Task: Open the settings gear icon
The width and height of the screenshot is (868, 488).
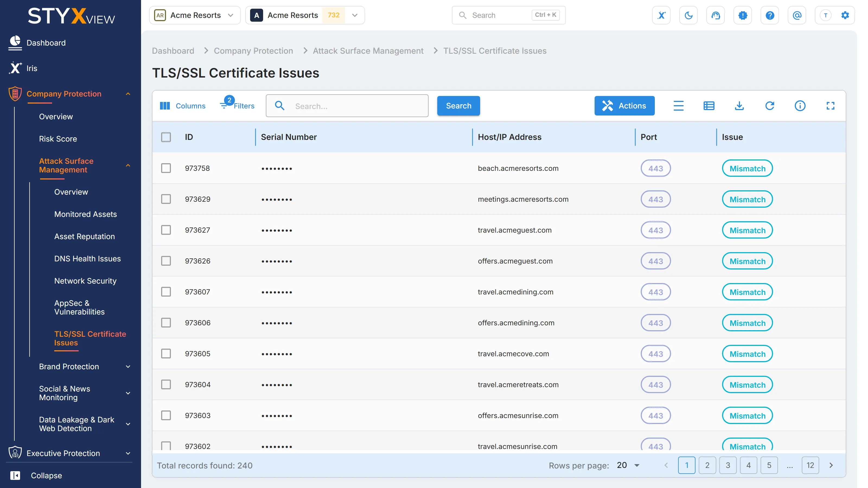Action: (x=845, y=15)
